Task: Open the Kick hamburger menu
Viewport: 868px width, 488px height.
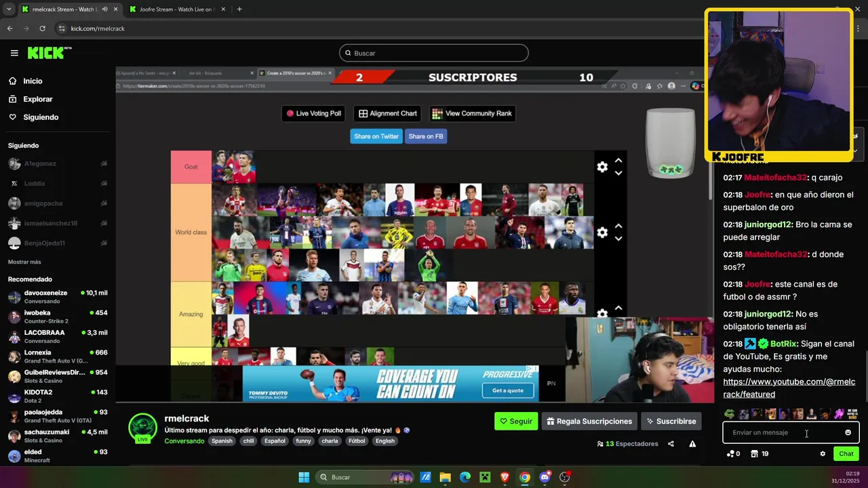Action: tap(14, 53)
